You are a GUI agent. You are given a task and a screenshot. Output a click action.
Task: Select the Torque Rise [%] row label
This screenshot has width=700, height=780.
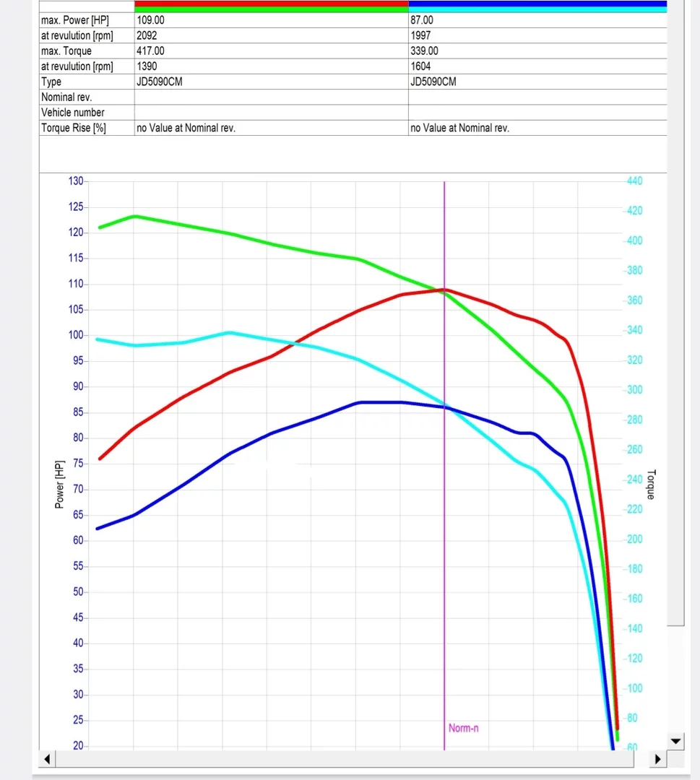[74, 128]
